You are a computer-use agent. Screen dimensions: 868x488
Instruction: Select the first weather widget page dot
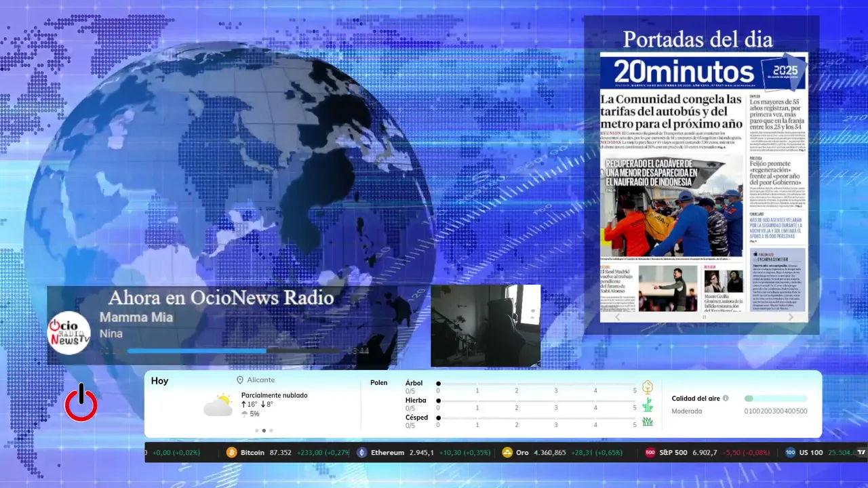pos(256,430)
